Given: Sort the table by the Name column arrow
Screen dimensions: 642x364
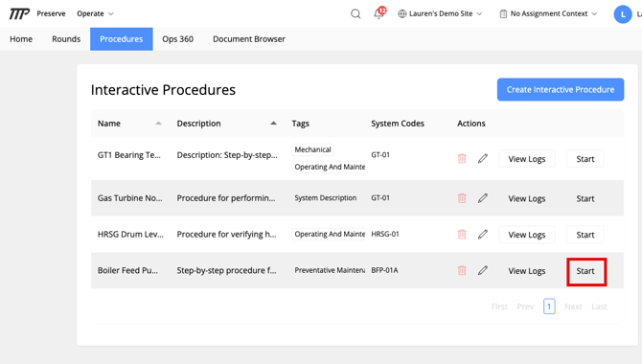Looking at the screenshot, I should pos(158,124).
